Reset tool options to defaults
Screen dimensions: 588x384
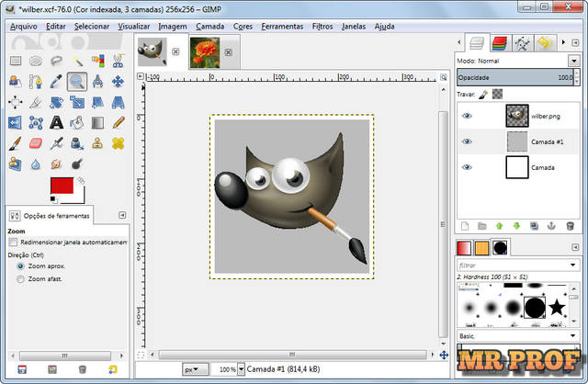(x=112, y=369)
